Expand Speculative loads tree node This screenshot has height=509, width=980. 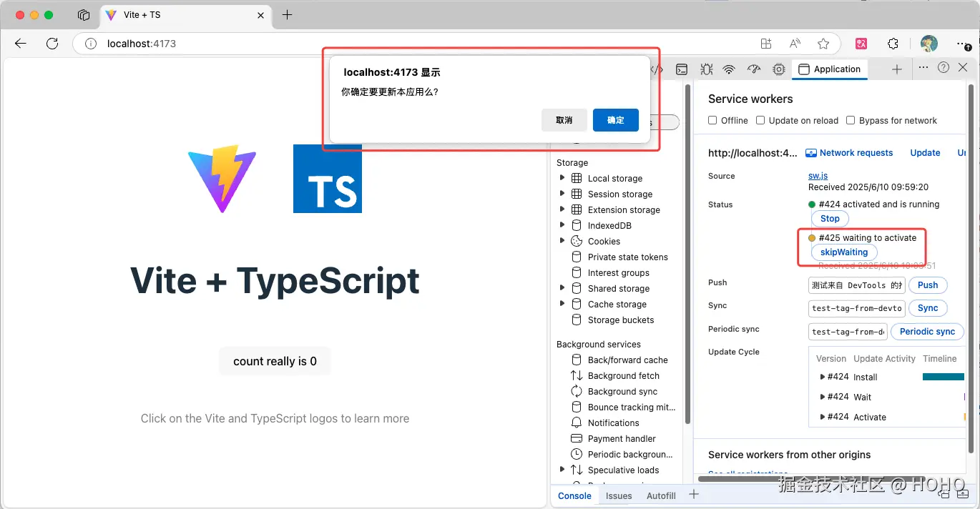tap(562, 470)
